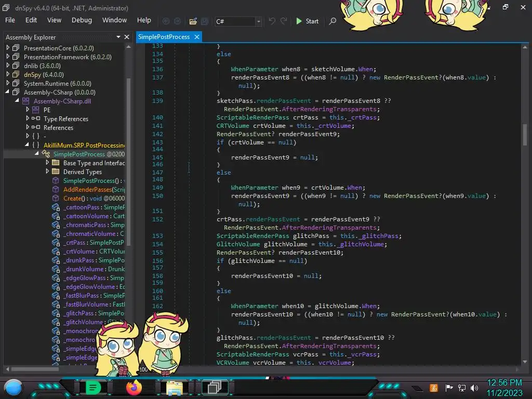The image size is (532, 399).
Task: Select the _crtPass field icon
Action: 56,242
